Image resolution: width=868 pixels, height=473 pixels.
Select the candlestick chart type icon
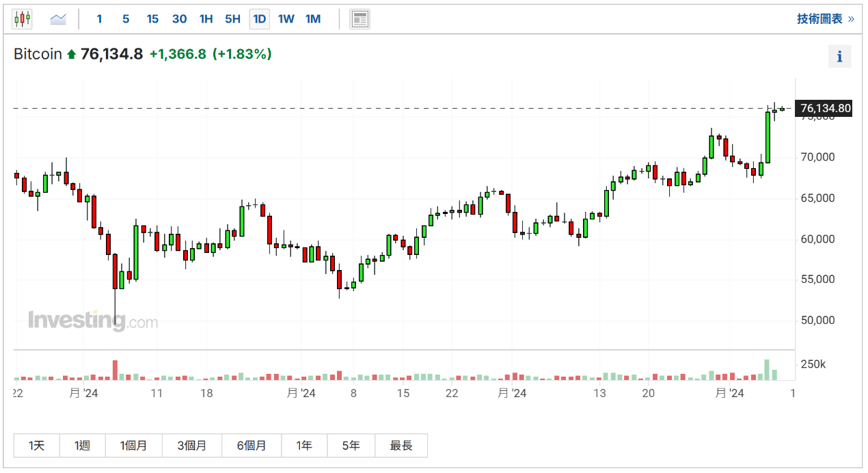[23, 19]
